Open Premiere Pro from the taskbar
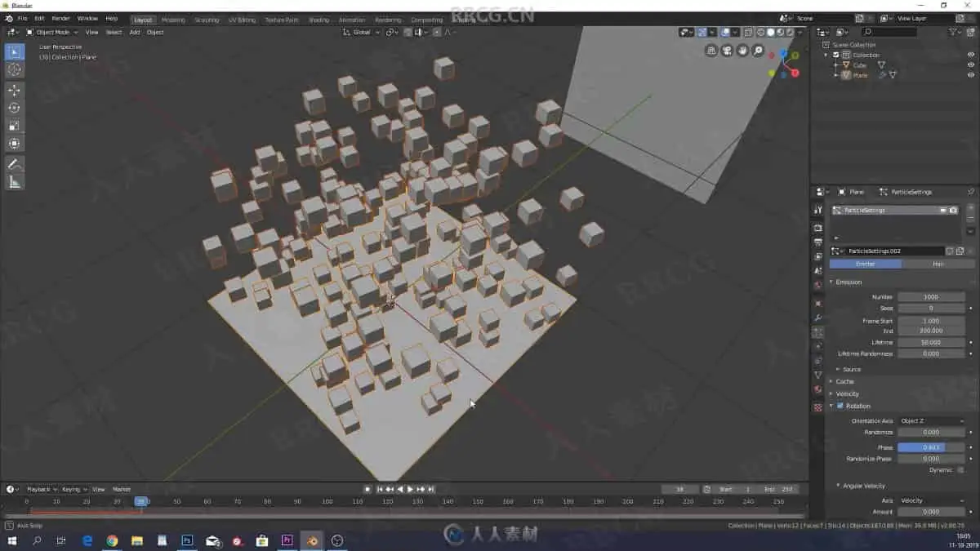 point(287,540)
